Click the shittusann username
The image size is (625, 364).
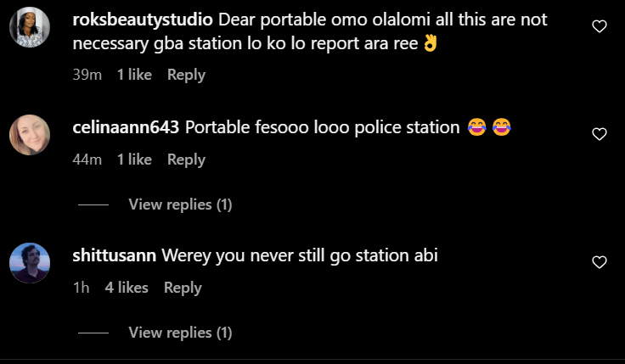click(115, 255)
